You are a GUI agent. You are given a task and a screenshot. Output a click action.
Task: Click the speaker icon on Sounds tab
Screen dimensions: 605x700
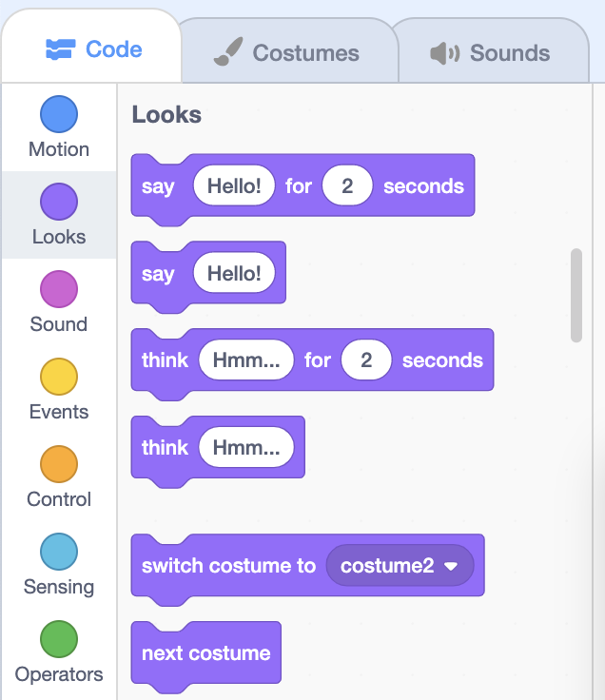pyautogui.click(x=444, y=53)
